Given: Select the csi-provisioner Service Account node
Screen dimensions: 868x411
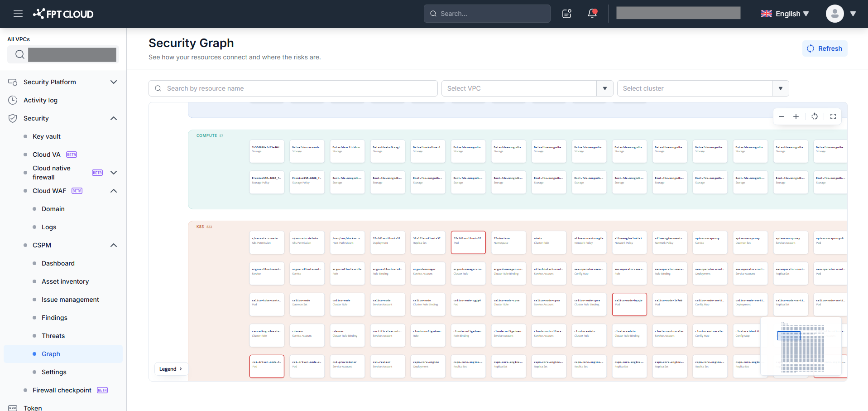Looking at the screenshot, I should (x=347, y=366).
